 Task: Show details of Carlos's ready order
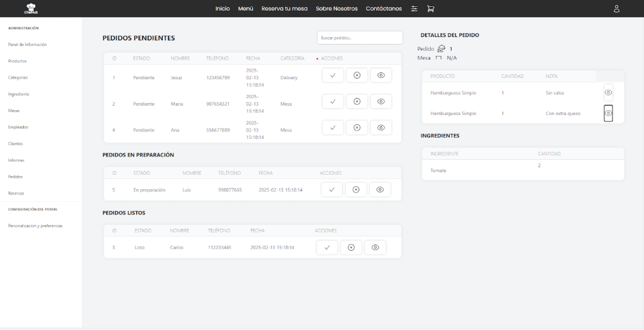click(375, 248)
